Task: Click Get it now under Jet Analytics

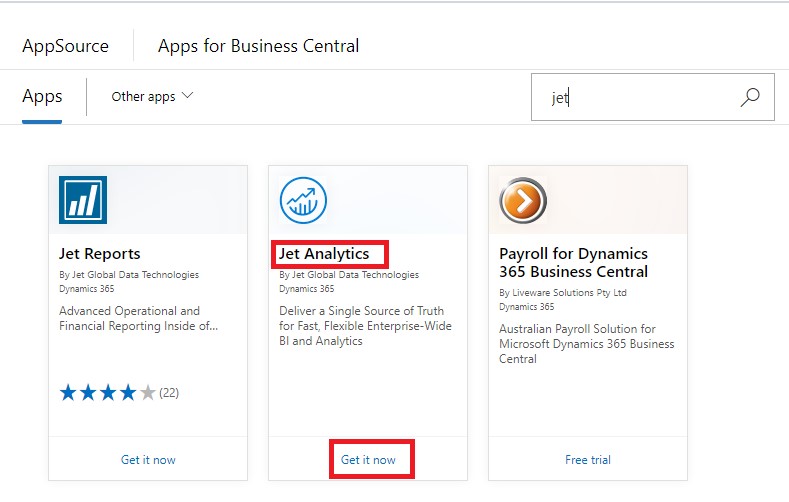Action: (x=368, y=460)
